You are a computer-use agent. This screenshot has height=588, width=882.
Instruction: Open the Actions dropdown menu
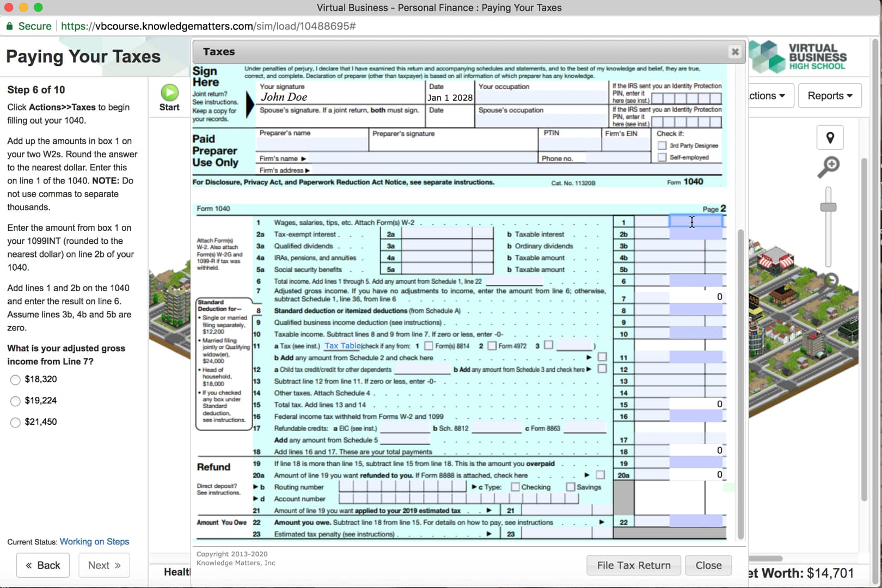pos(771,96)
